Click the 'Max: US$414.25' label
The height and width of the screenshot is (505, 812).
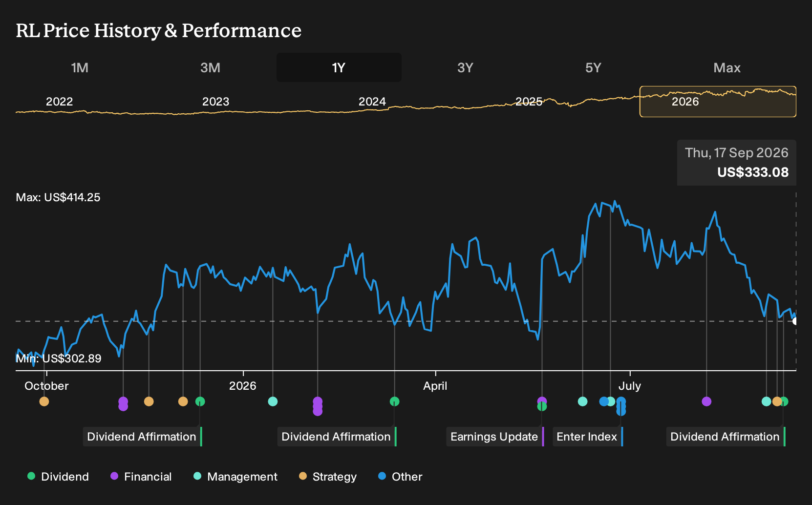pos(58,197)
